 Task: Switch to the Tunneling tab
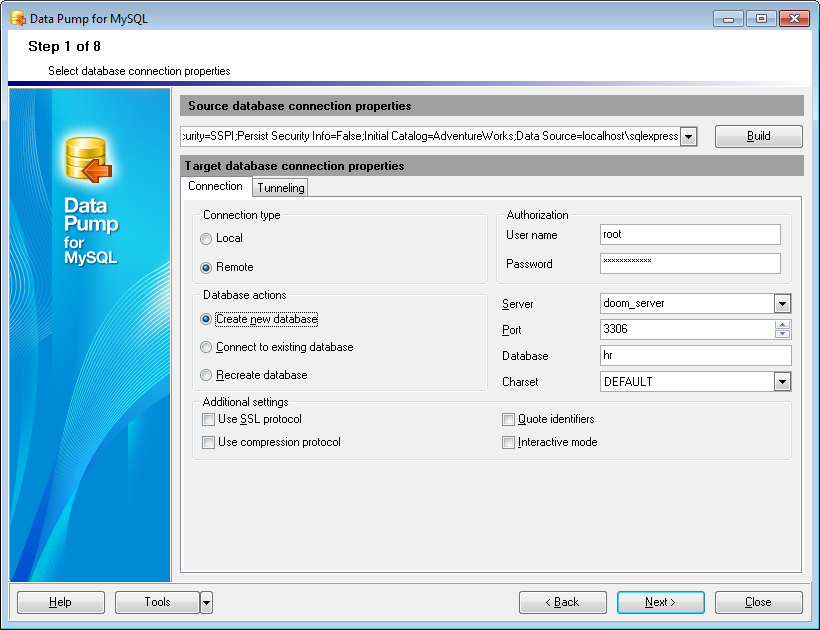(280, 188)
